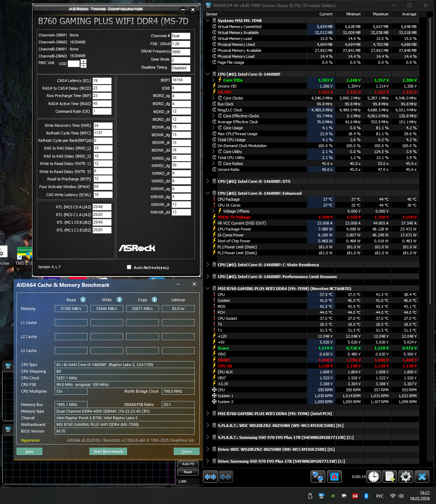Screen dimensions: 436x504
Task: Click the DRAM Frequency field in Timing Configurator
Action: (x=181, y=52)
